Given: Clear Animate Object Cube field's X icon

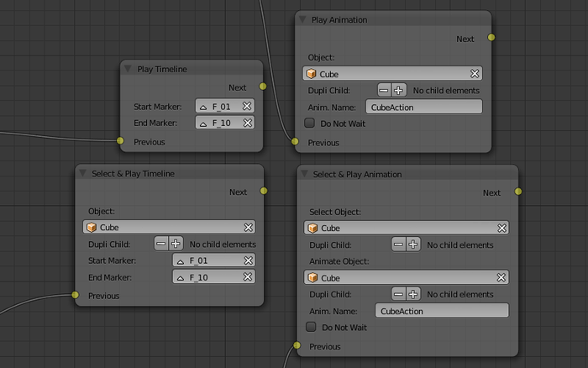Looking at the screenshot, I should pos(501,277).
